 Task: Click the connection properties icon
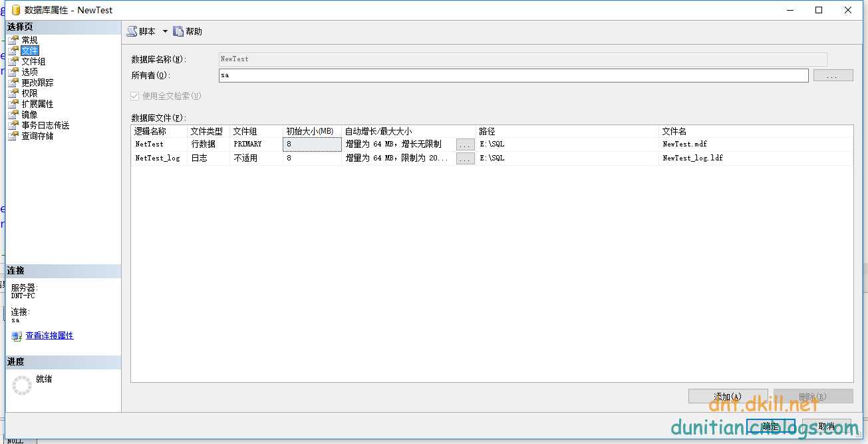(x=17, y=336)
